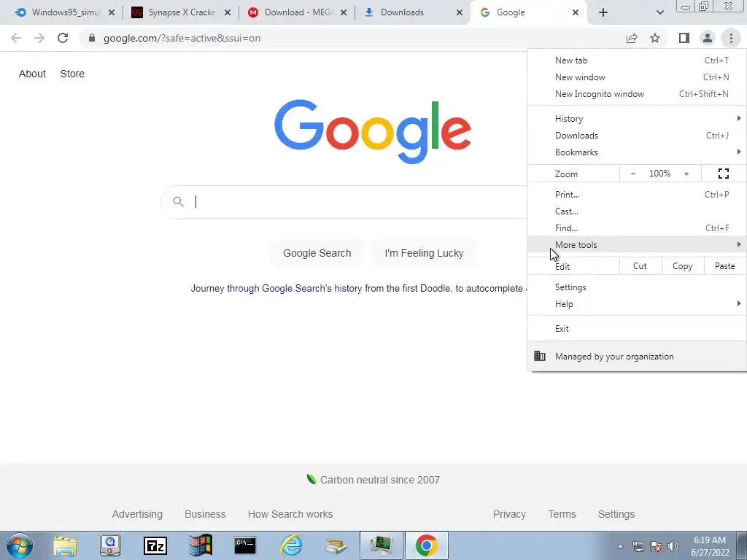Click the network tray icon
The height and width of the screenshot is (560, 747).
click(638, 546)
